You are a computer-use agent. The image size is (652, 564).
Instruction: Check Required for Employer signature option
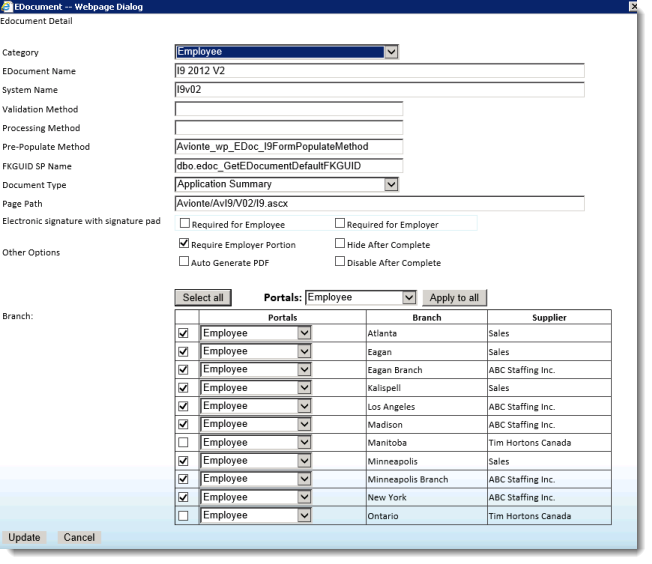click(340, 223)
